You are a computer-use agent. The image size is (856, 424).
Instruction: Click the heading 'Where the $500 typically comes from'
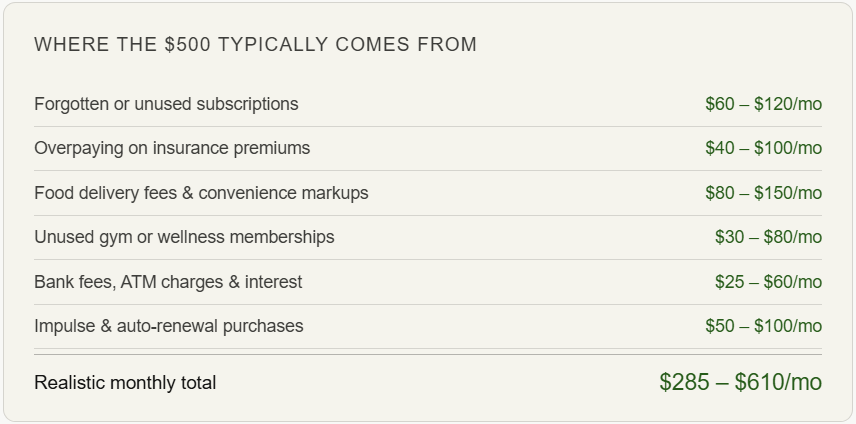pos(255,44)
